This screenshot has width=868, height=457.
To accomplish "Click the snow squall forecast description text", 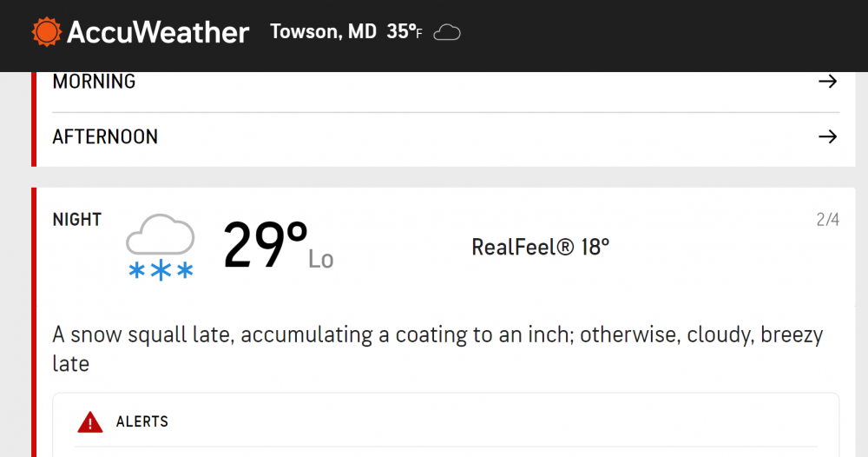I will click(x=437, y=349).
